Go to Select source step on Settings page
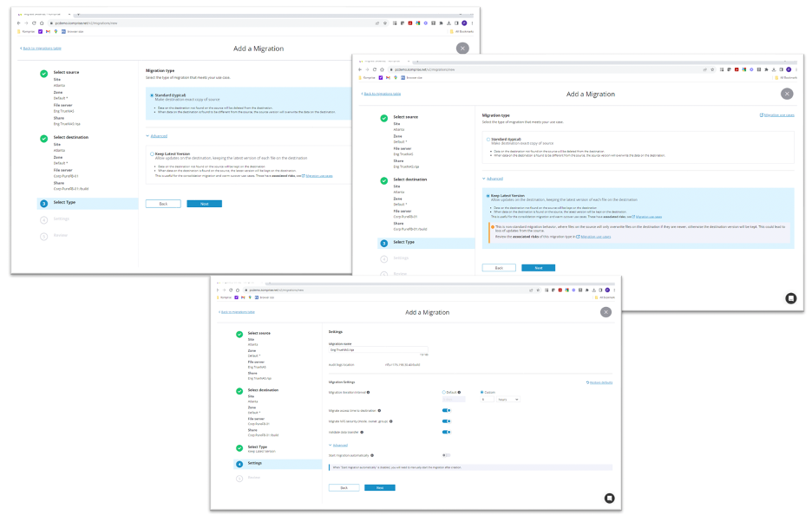Screen dimensions: 812x515 click(x=259, y=333)
